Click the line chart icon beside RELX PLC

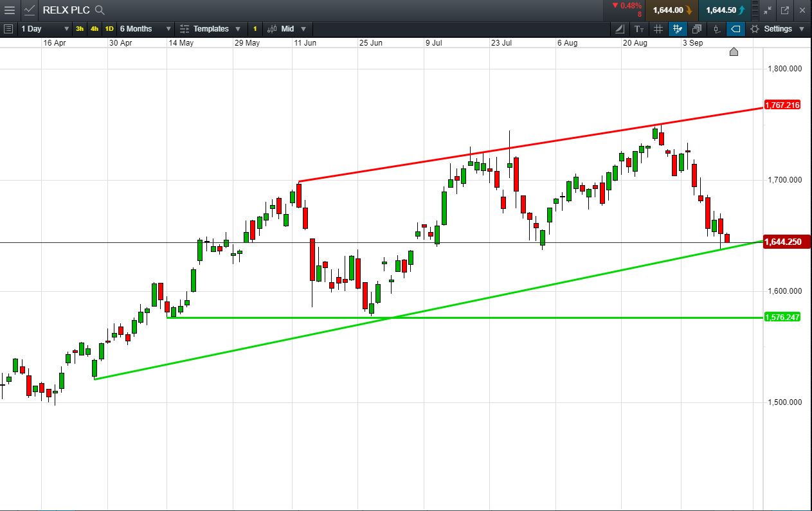point(30,10)
